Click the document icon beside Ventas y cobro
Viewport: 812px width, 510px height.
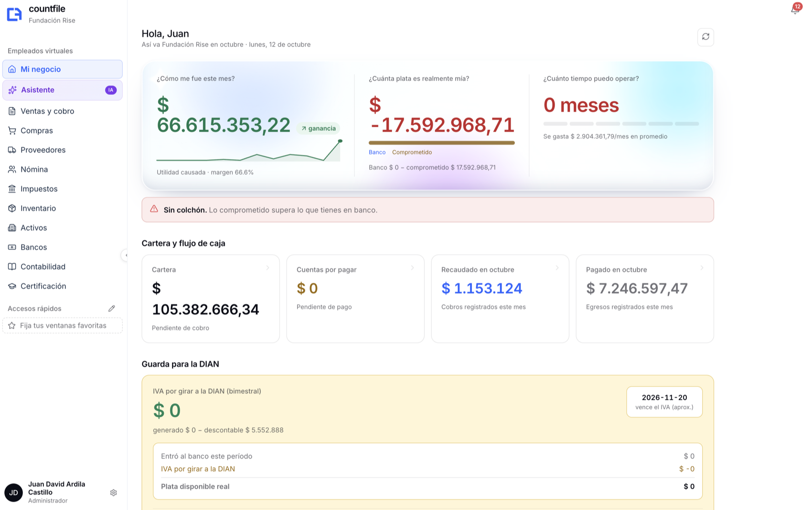pos(12,111)
